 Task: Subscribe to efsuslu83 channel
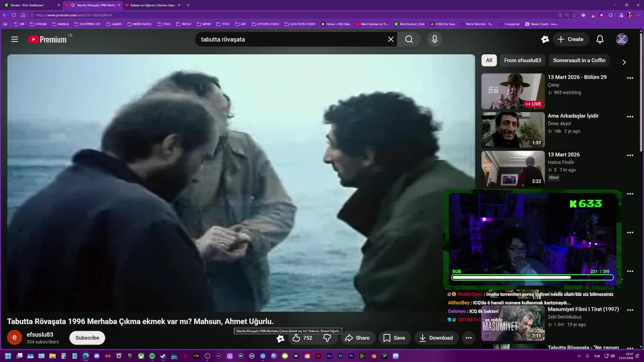87,338
